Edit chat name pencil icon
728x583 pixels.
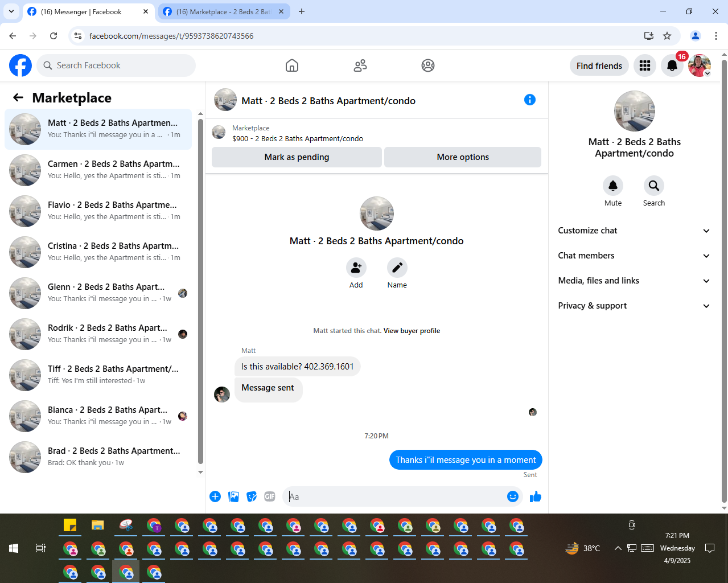397,268
